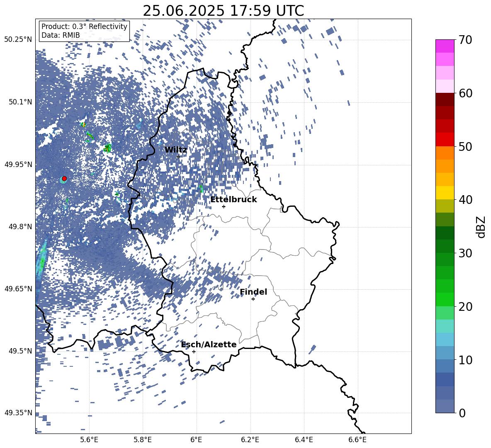Screen dimensions: 491x448
Task: Click the Ettelbruck cross marker
Action: click(x=224, y=206)
